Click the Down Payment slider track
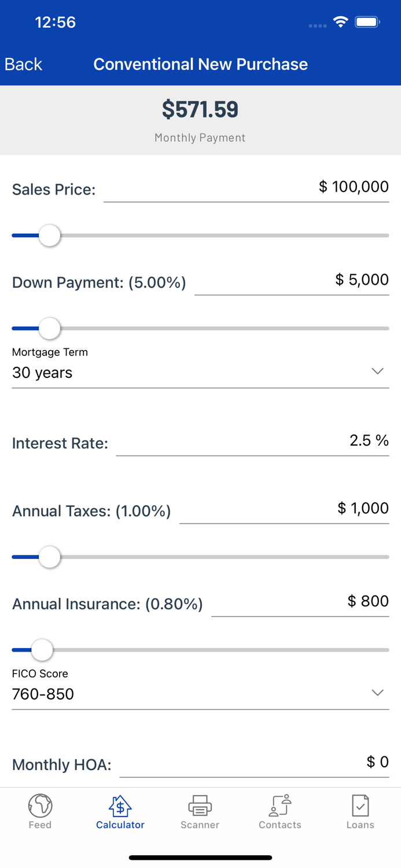Image resolution: width=401 pixels, height=868 pixels. pos(231,328)
